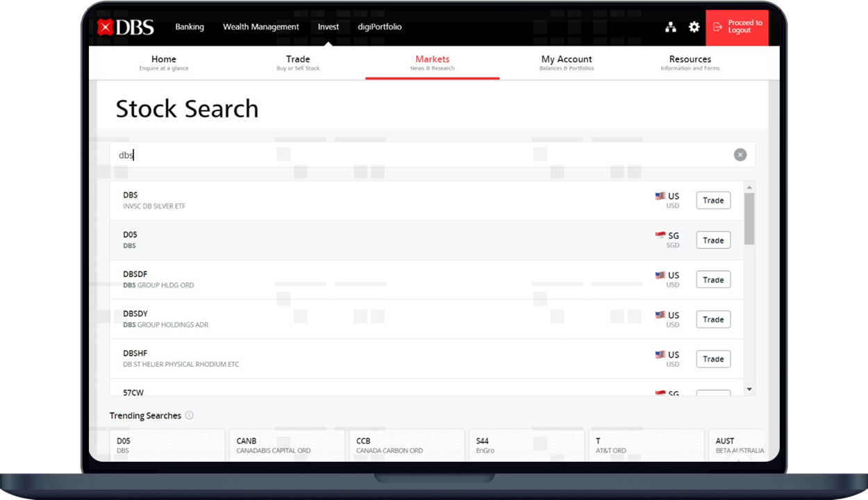Click results list scroll up arrow
The height and width of the screenshot is (500, 868).
[x=749, y=187]
